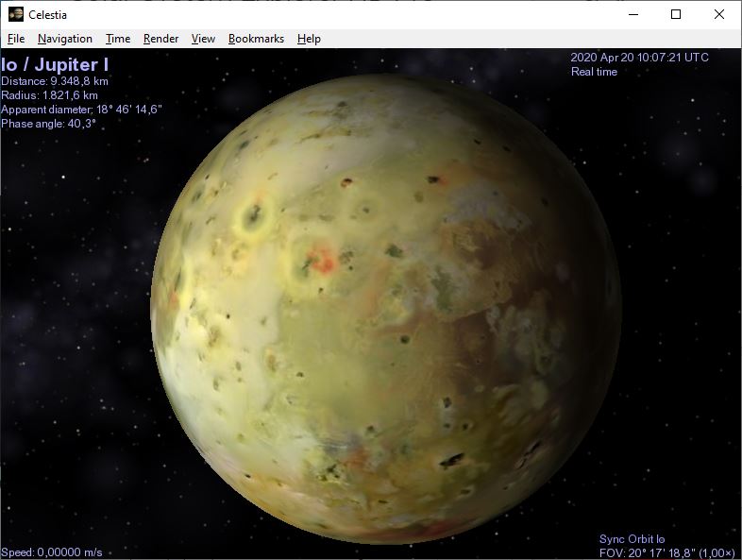Image resolution: width=742 pixels, height=560 pixels.
Task: Click the FOV readout text
Action: point(666,552)
